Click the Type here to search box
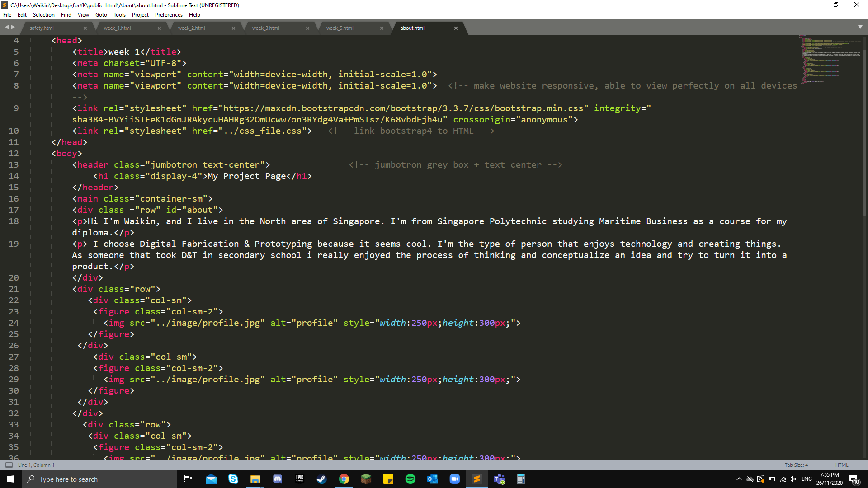Screen dimensions: 868x488 click(x=99, y=479)
